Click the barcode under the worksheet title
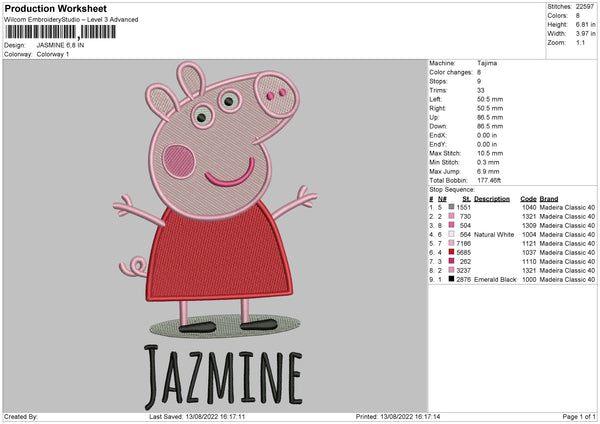The image size is (600, 424). tap(60, 32)
